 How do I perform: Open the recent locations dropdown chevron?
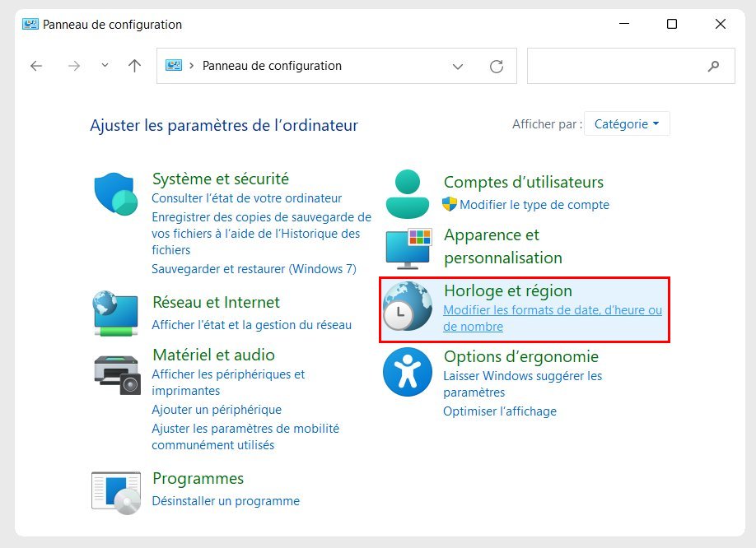[105, 66]
